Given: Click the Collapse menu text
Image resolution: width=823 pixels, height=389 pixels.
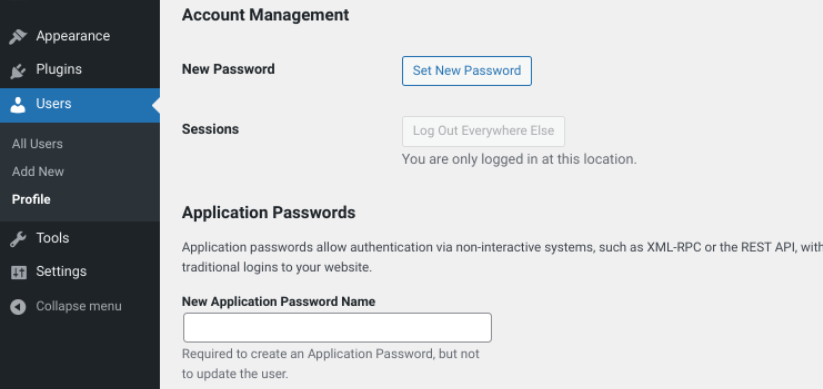Looking at the screenshot, I should [x=79, y=306].
